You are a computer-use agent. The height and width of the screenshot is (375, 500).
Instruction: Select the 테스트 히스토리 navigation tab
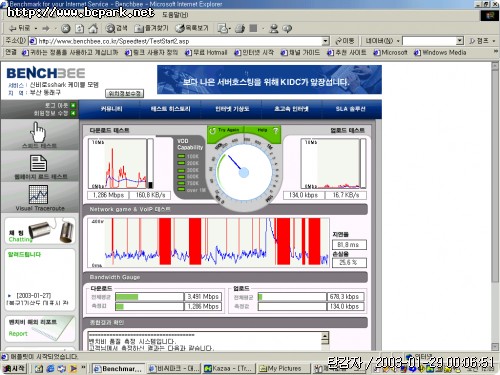pyautogui.click(x=170, y=109)
